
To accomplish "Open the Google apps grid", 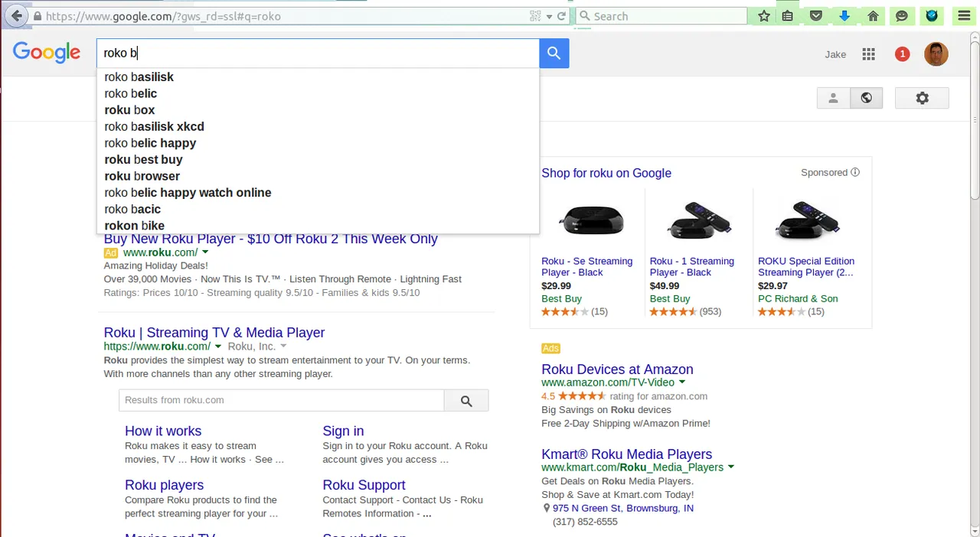I will (868, 54).
